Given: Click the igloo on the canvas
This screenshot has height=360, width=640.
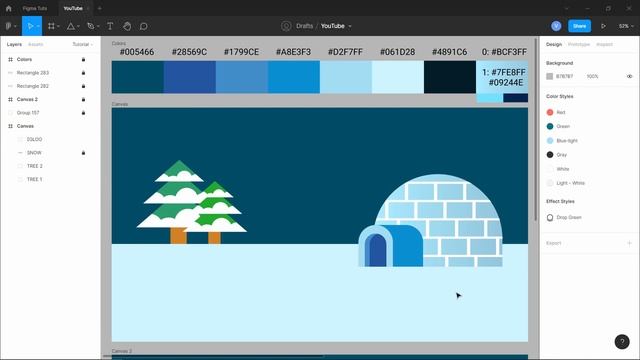Looking at the screenshot, I should click(431, 221).
